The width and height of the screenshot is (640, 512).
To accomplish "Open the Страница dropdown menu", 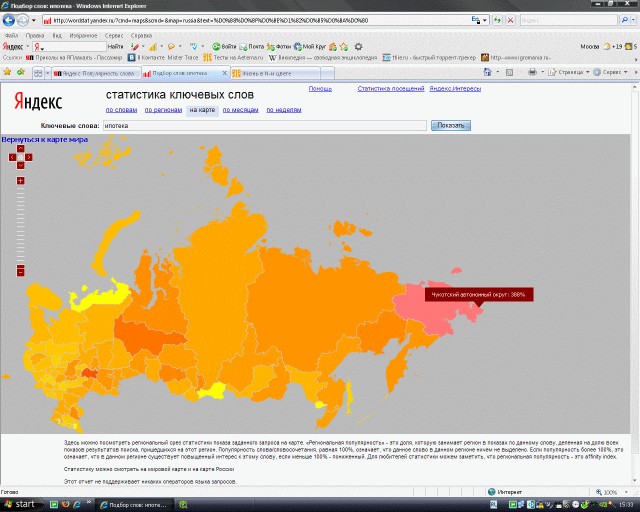I will [x=569, y=72].
